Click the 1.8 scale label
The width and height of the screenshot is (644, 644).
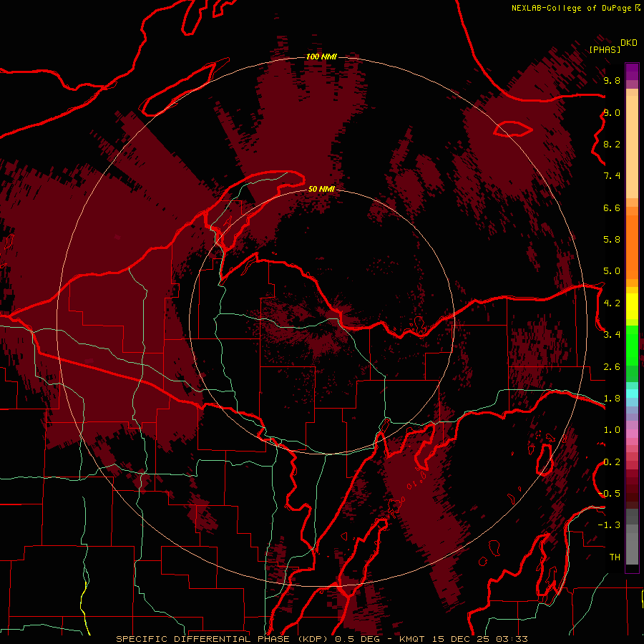612,399
